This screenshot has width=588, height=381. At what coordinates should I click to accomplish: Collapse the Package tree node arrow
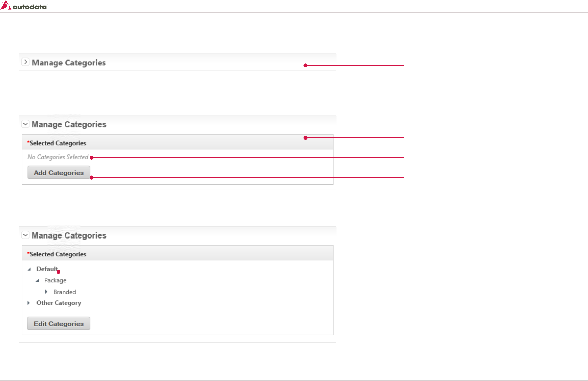click(38, 280)
